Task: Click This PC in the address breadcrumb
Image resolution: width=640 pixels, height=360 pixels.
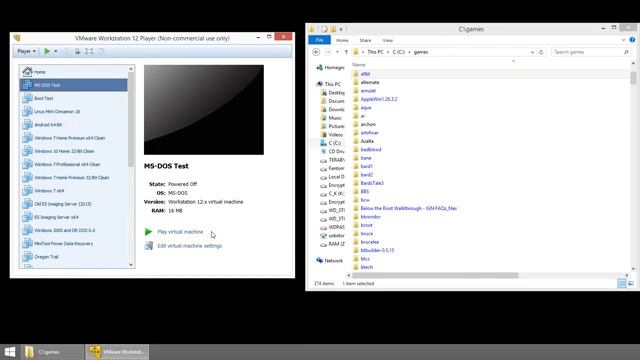Action: tap(375, 52)
